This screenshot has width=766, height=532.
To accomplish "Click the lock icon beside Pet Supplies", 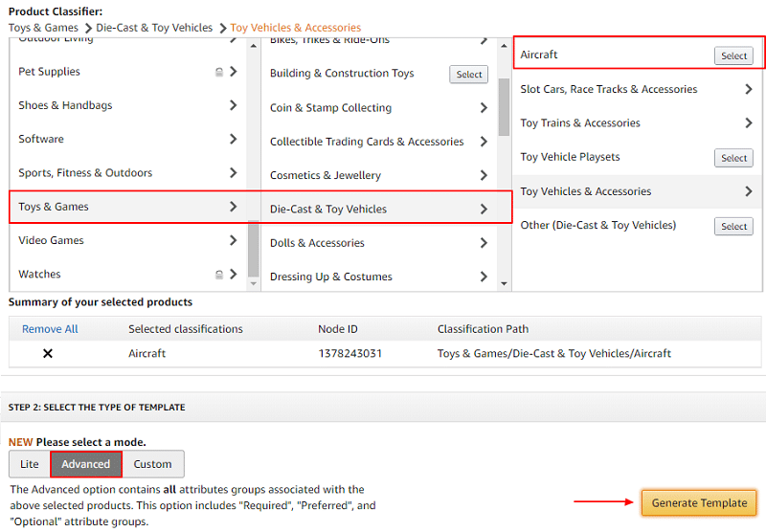I will (x=219, y=72).
